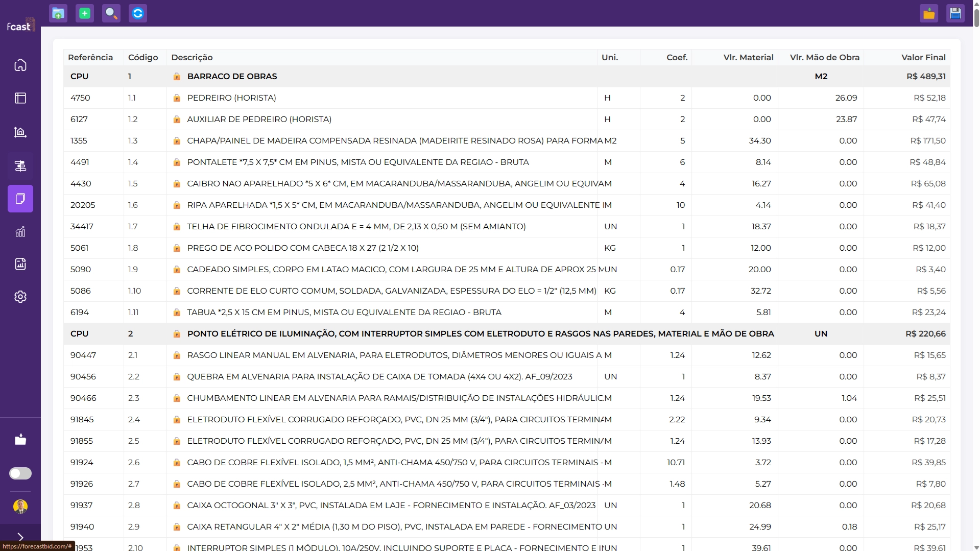Expand the sidebar with bottom chevron arrow
The image size is (980, 551).
tap(20, 537)
